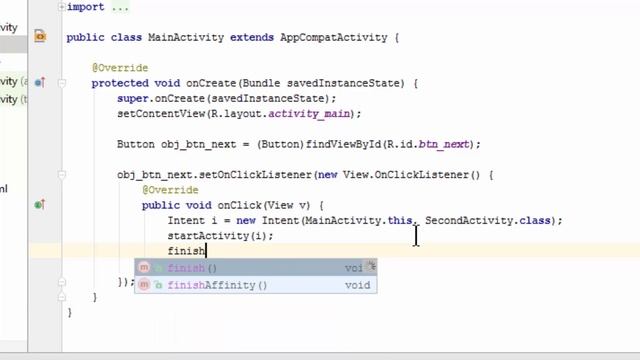Click the "@Override" annotation above onCreate
The image size is (640, 360).
tap(120, 68)
